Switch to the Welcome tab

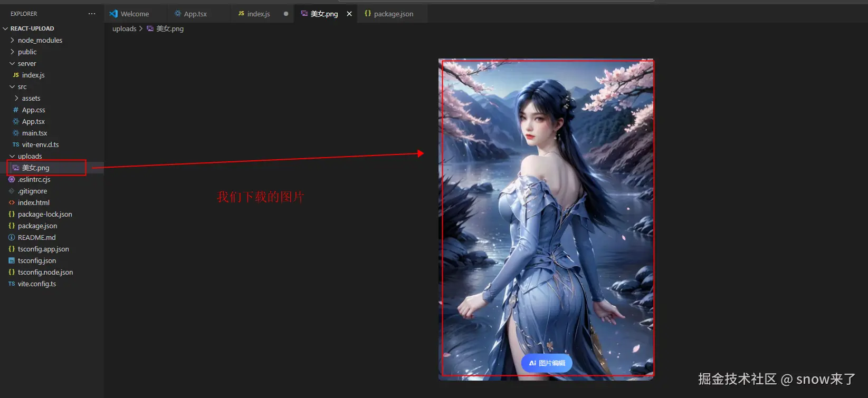pyautogui.click(x=135, y=14)
